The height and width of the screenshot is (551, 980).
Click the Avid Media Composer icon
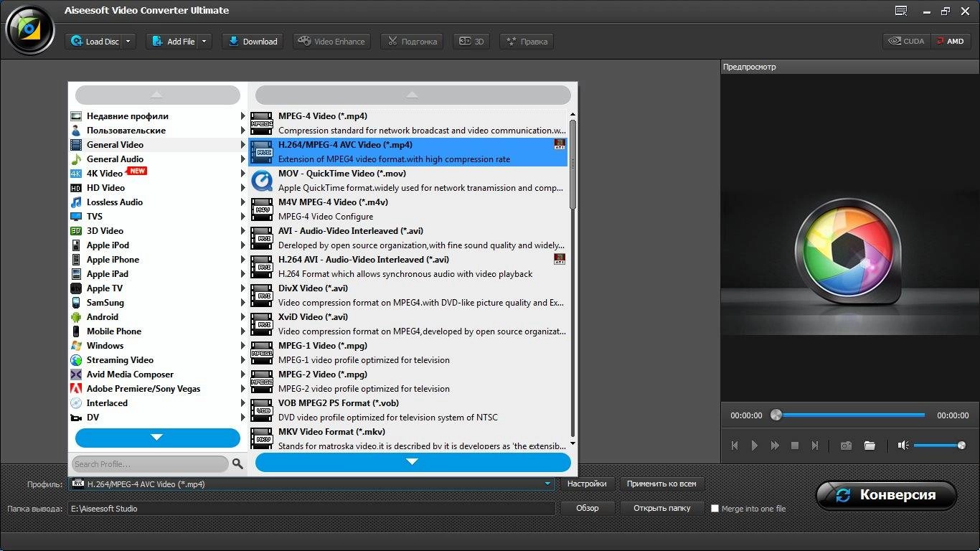point(76,375)
